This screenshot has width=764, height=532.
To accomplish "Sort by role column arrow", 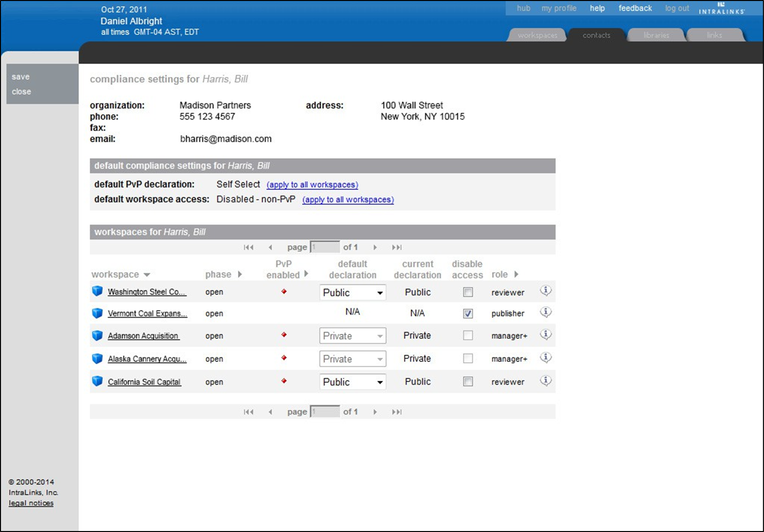I will tap(516, 274).
